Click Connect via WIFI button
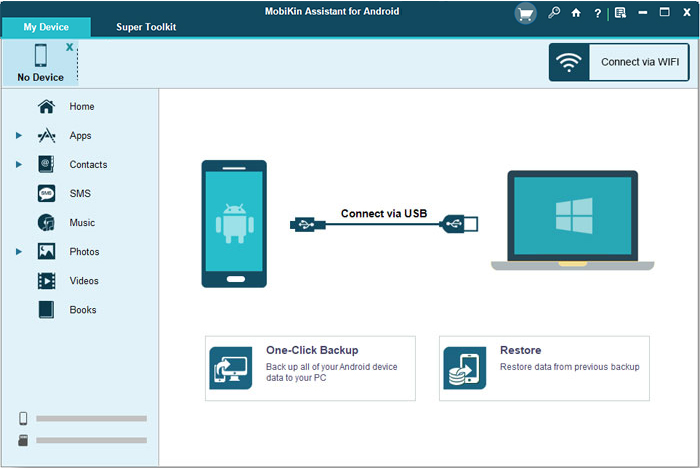The height and width of the screenshot is (468, 700). (619, 62)
